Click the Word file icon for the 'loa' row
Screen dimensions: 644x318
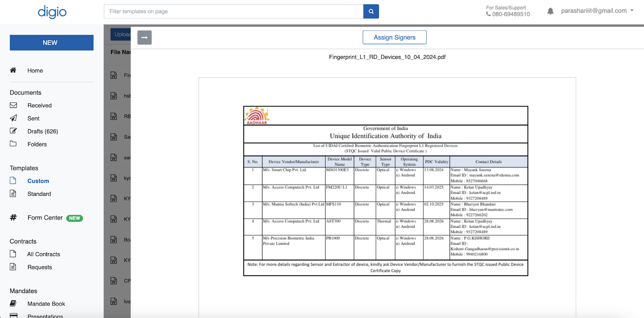pyautogui.click(x=114, y=302)
